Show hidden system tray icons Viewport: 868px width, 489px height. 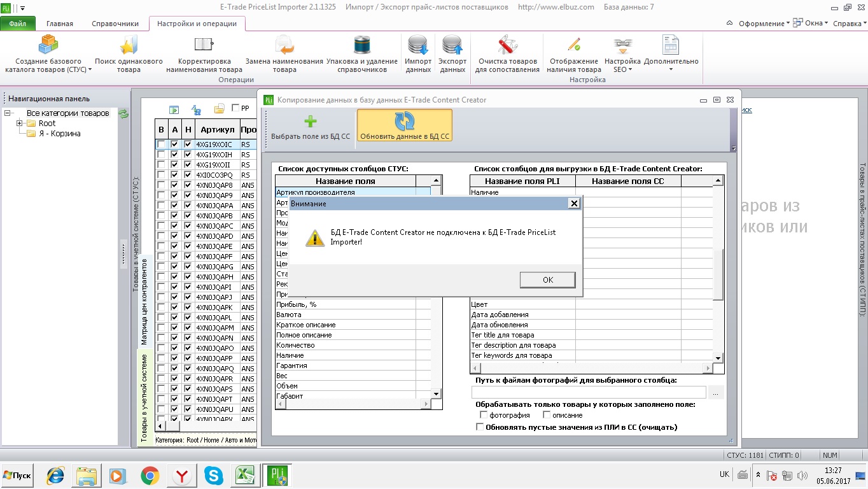[758, 475]
